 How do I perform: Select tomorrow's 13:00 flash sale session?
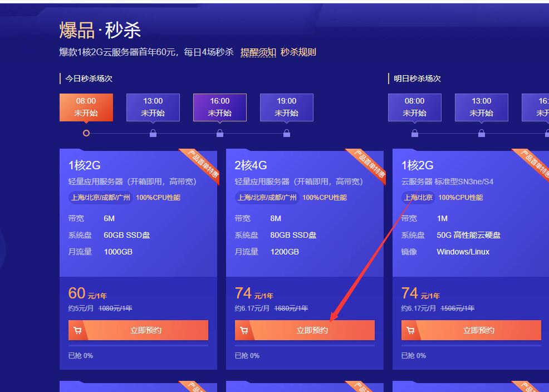click(482, 107)
